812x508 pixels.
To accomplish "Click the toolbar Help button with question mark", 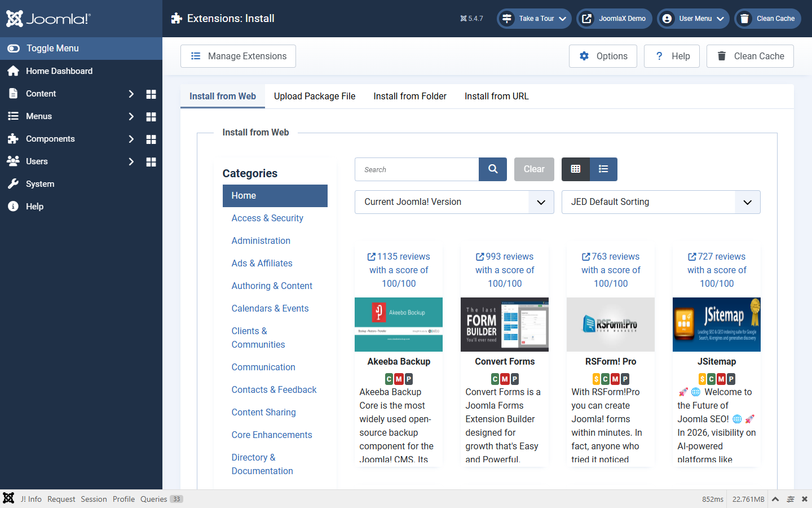I will coord(673,56).
